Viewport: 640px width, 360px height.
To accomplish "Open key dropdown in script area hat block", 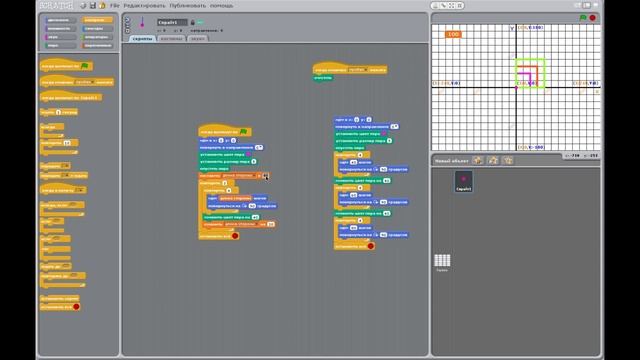I will point(358,70).
